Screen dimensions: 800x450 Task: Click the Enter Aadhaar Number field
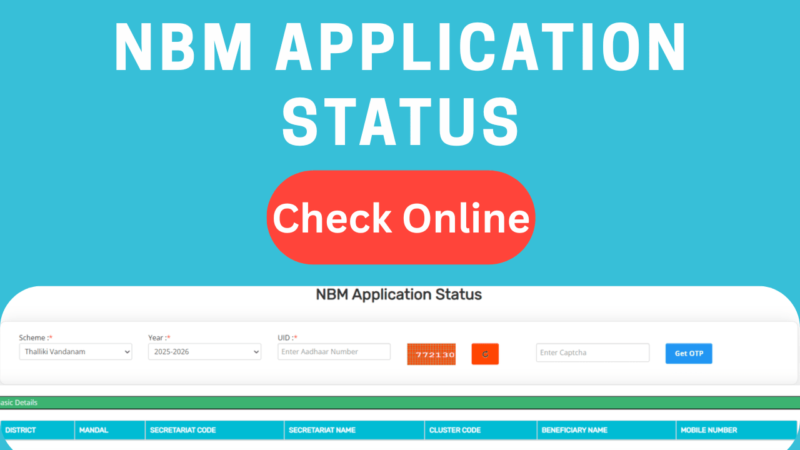coord(334,352)
